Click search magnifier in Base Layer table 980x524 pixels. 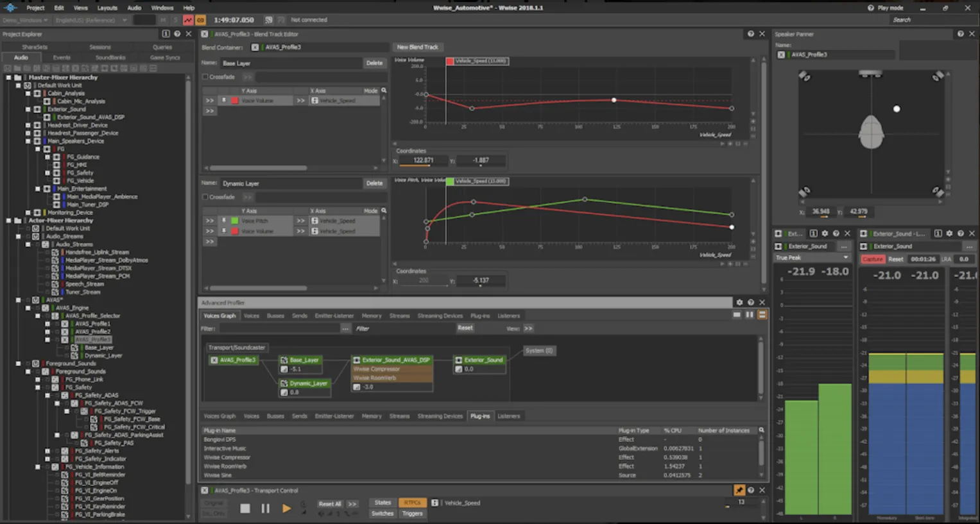coord(384,90)
